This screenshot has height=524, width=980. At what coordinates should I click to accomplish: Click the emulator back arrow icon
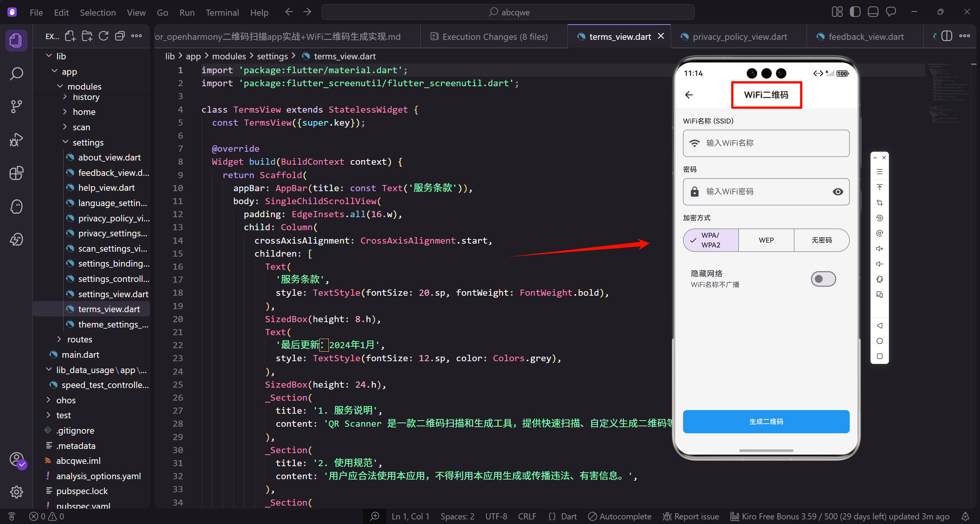point(689,95)
